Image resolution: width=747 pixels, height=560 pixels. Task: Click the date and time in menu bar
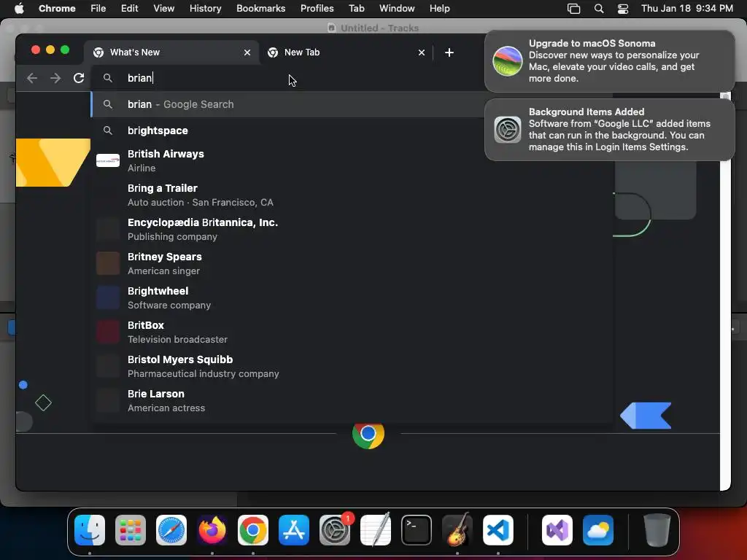coord(687,9)
